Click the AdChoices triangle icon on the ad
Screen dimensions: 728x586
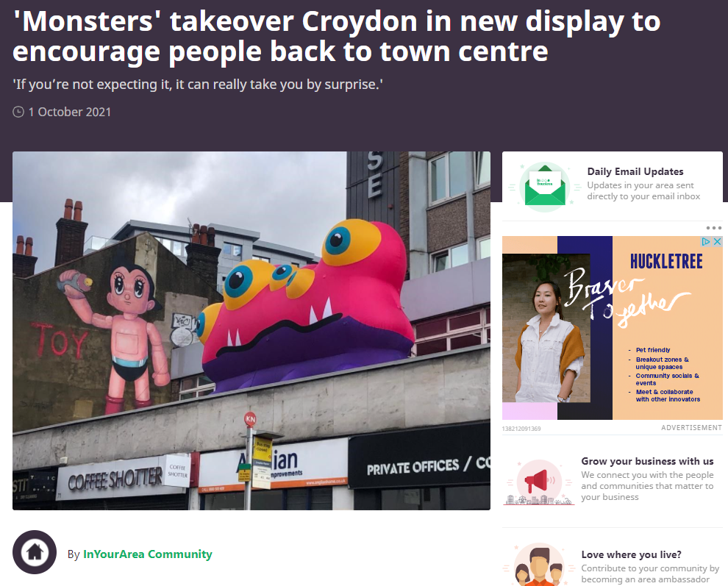pos(706,241)
